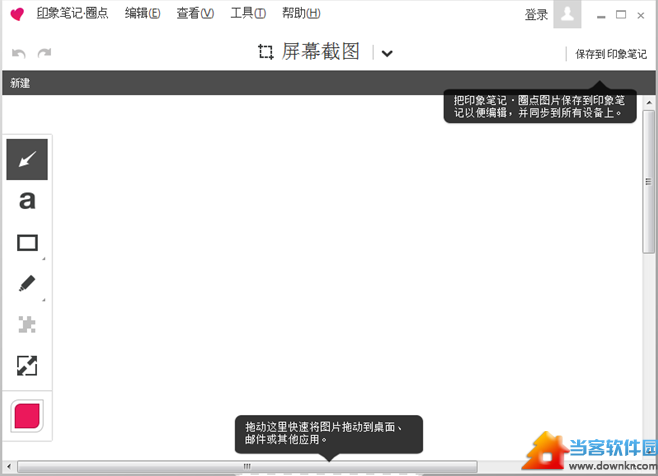Click 保存到印象笔记 to save
This screenshot has height=476, width=658.
pyautogui.click(x=611, y=54)
